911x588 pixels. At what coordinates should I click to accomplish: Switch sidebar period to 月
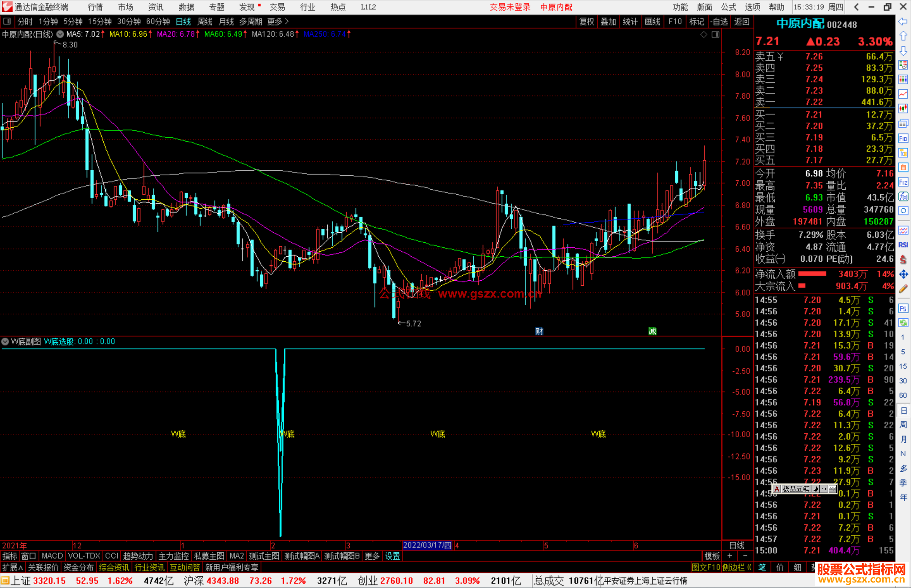[x=903, y=439]
